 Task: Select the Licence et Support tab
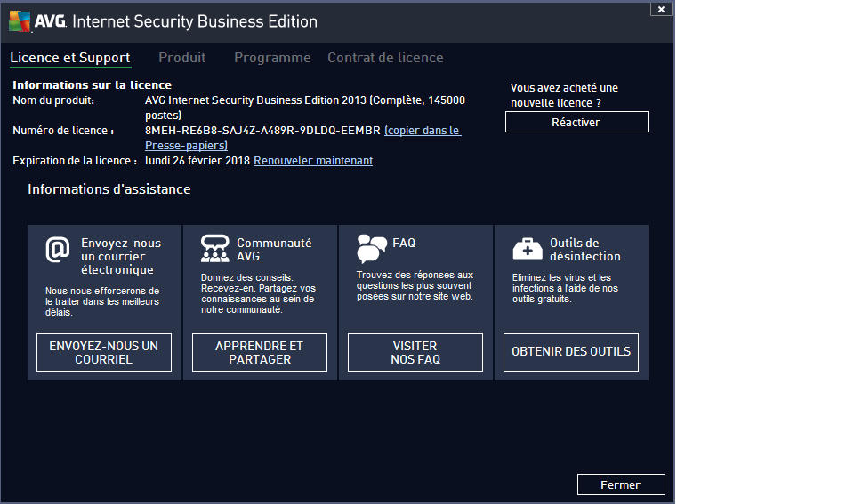click(70, 58)
